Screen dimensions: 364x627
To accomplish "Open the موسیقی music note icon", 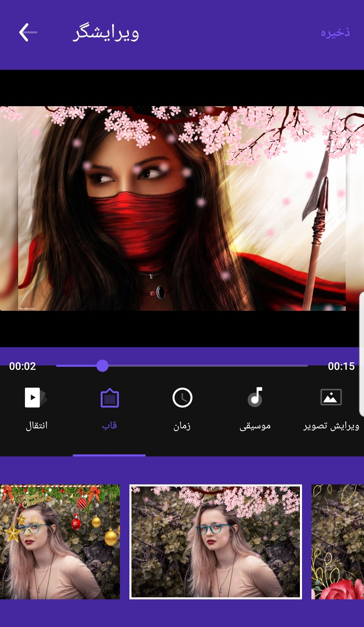I will click(x=255, y=397).
